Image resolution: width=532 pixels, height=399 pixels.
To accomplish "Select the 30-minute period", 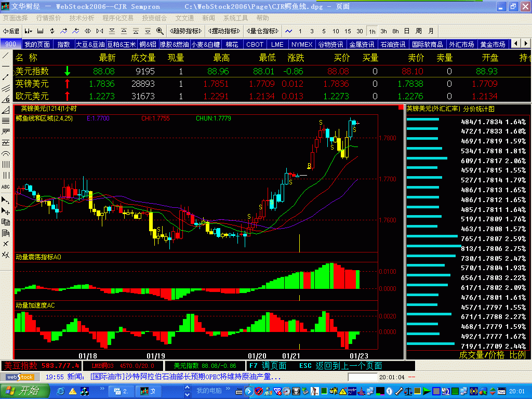I will 360,31.
